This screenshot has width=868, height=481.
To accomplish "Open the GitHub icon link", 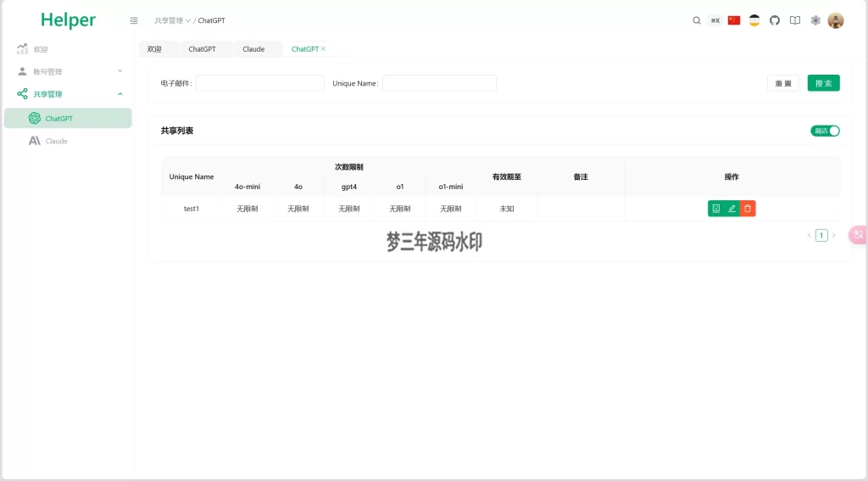I will [x=775, y=20].
